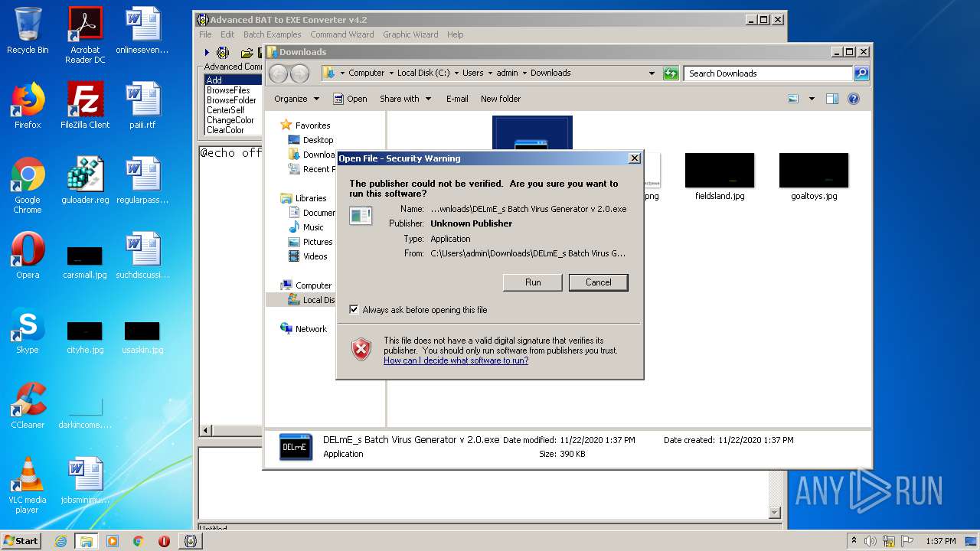Click Run in the security warning
The height and width of the screenshot is (551, 980).
tap(533, 282)
